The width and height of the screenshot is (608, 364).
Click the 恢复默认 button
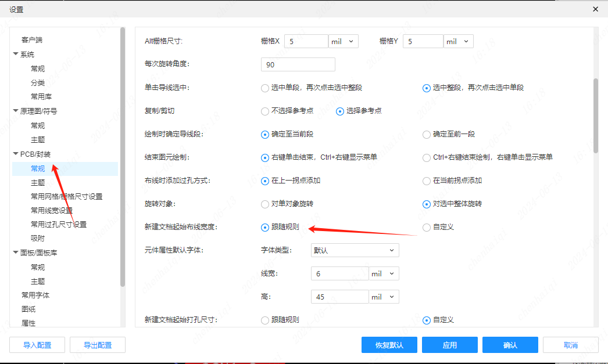click(x=389, y=345)
